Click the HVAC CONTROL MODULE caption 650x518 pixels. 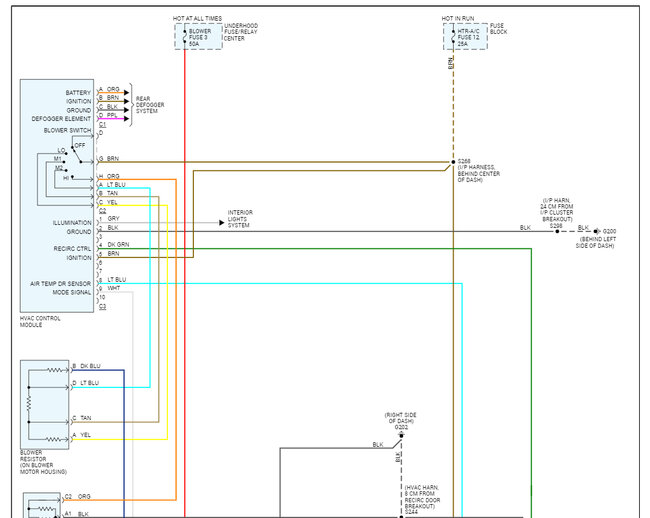coord(40,322)
